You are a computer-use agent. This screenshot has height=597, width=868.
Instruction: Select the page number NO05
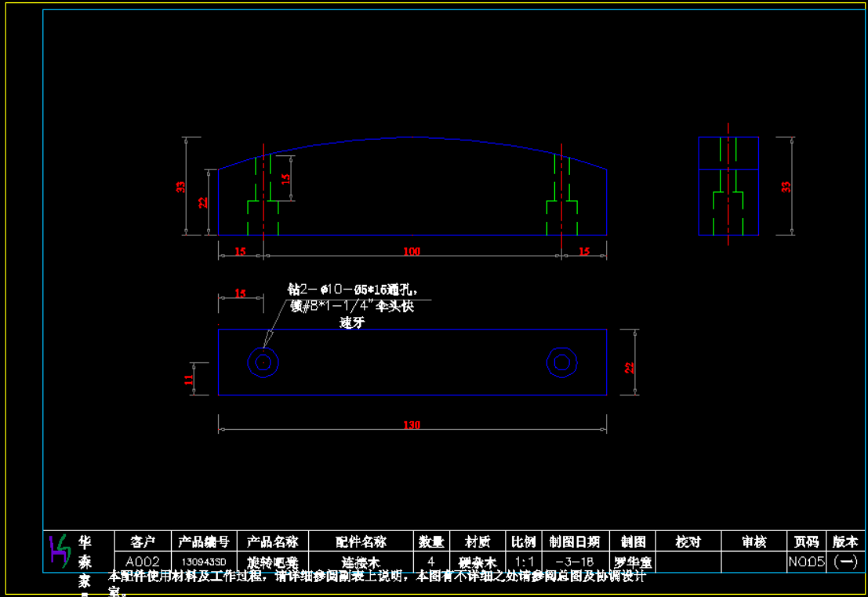(807, 562)
